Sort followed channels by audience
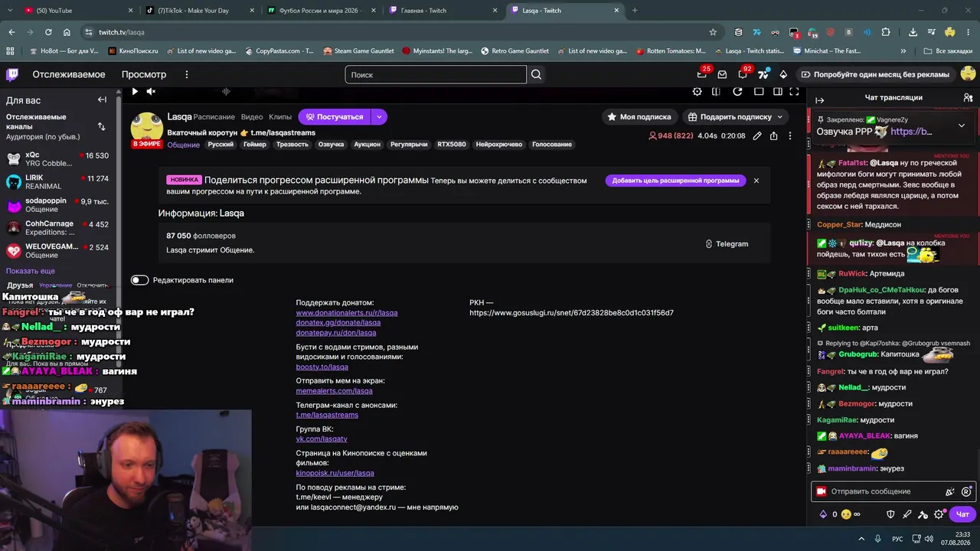 click(101, 126)
